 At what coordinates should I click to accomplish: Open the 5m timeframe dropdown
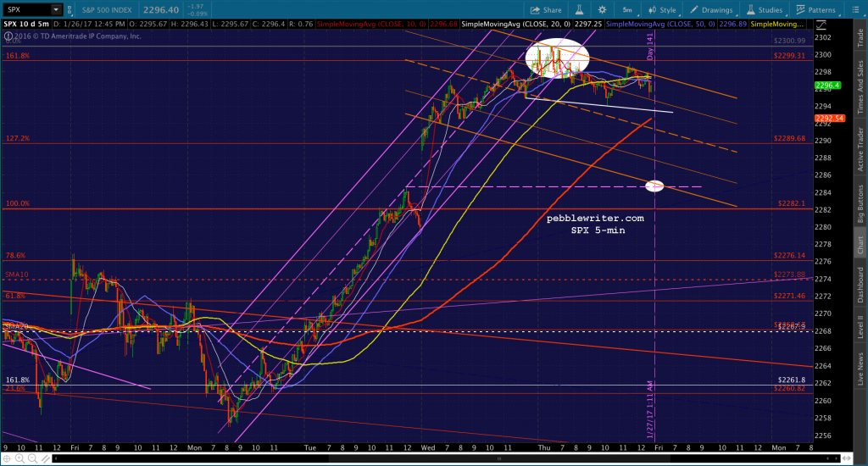click(x=628, y=9)
